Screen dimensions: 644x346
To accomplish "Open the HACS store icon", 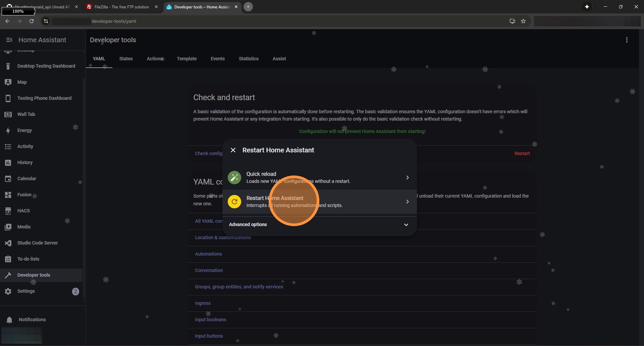I will (8, 211).
